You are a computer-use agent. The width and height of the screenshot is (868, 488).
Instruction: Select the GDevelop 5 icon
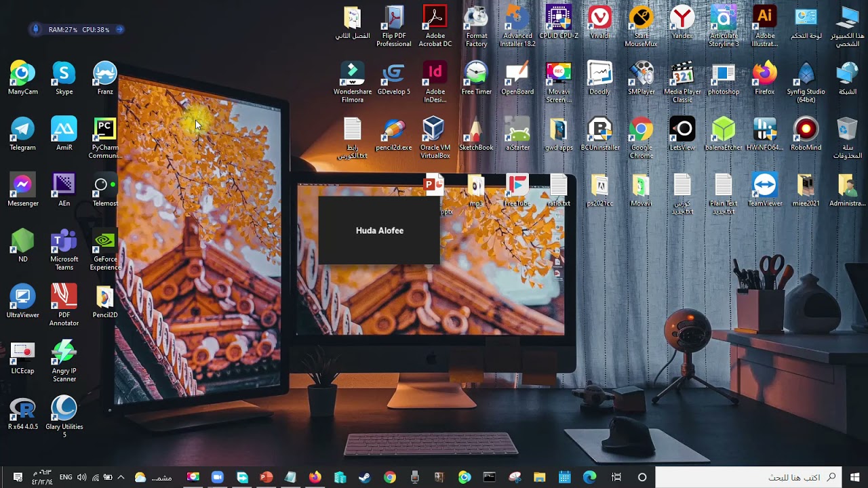coord(394,78)
